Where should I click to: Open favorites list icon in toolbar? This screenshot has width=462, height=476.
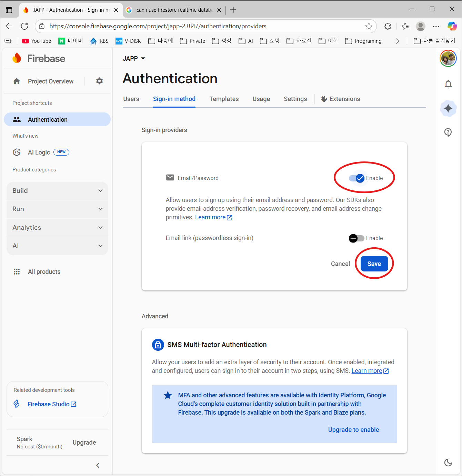coord(405,26)
